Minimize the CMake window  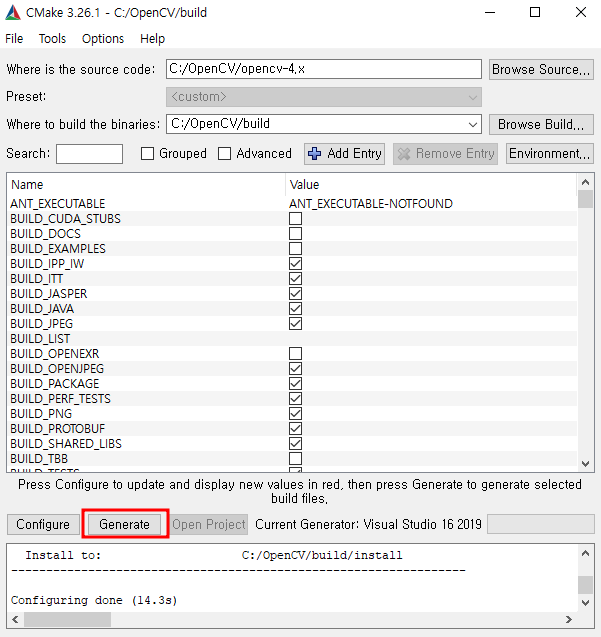coord(490,13)
